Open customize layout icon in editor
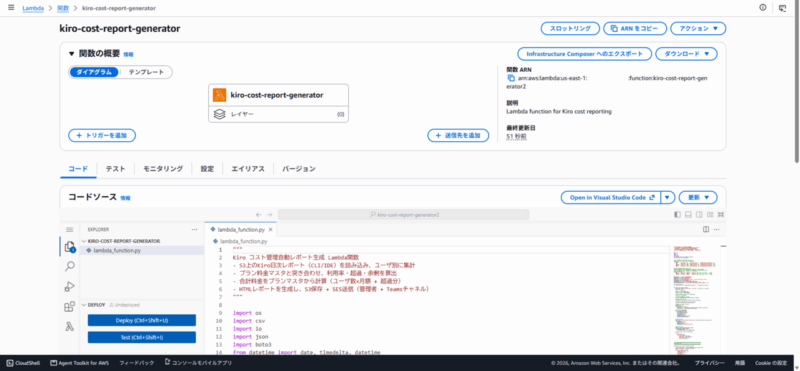The width and height of the screenshot is (800, 371). (x=710, y=215)
